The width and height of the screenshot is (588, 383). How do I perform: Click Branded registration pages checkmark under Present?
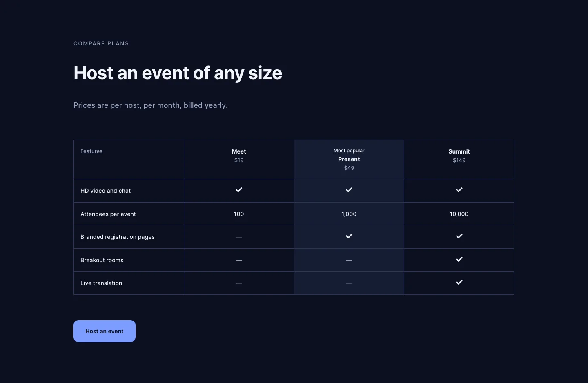click(x=349, y=236)
